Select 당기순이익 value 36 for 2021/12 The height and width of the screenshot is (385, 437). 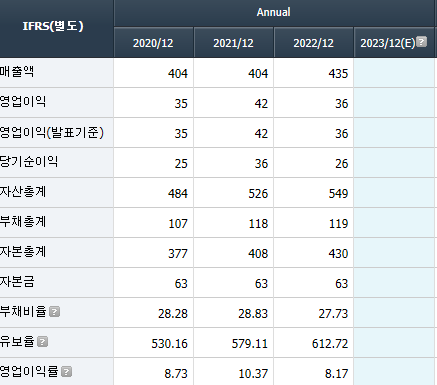coord(261,164)
